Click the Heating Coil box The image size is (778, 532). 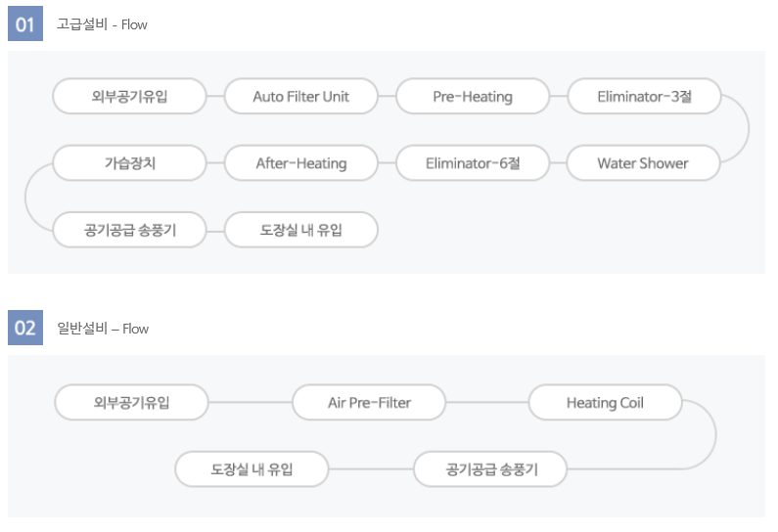[606, 402]
